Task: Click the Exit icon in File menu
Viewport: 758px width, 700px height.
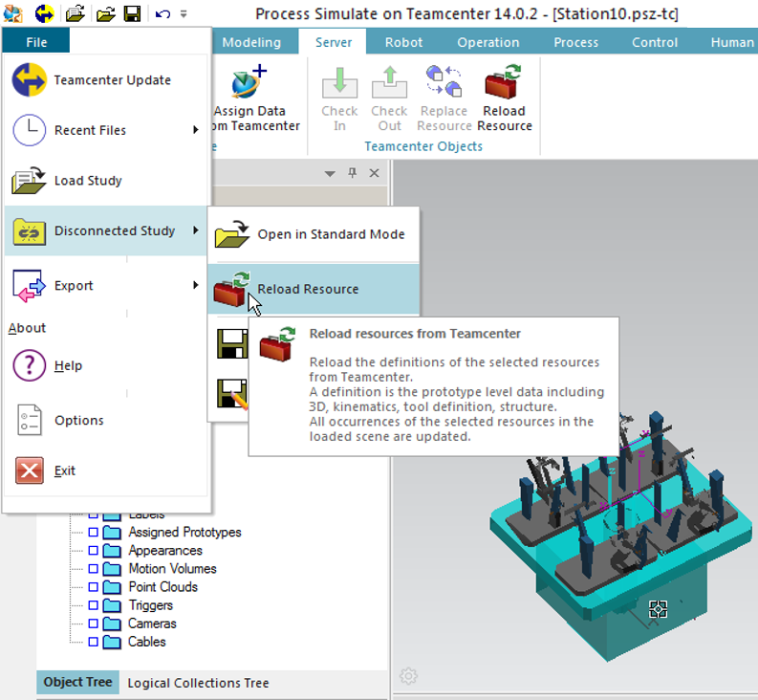Action: (x=30, y=470)
